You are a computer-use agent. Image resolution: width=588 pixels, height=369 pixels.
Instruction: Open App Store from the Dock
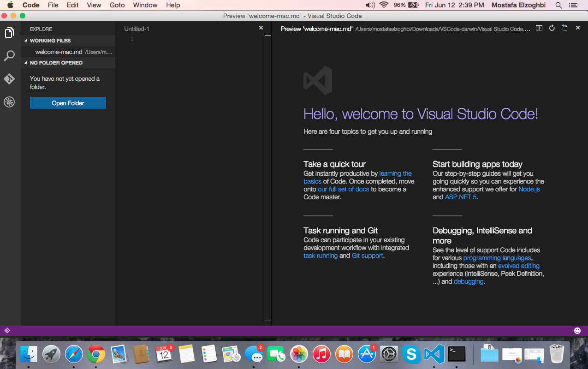point(367,354)
